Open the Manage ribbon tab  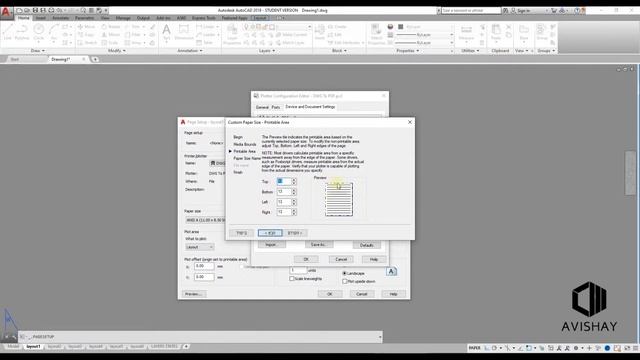point(123,18)
